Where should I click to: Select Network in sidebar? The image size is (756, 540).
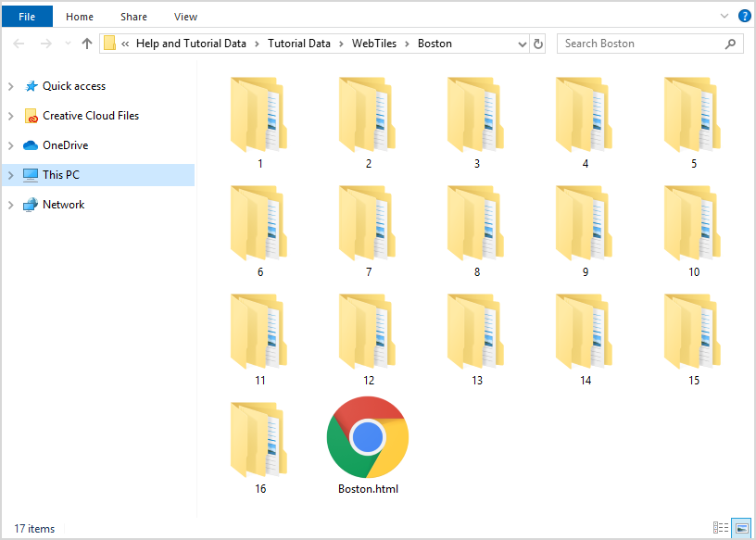click(64, 205)
